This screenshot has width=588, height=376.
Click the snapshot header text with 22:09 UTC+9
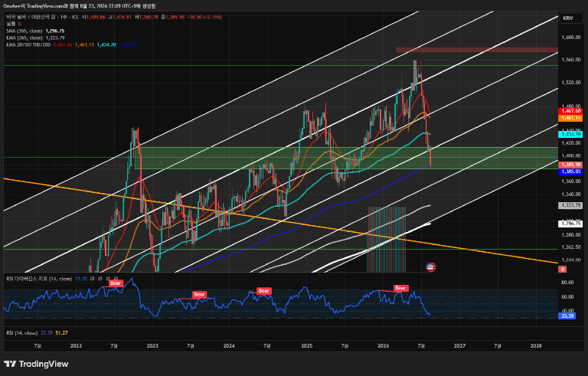click(x=80, y=6)
